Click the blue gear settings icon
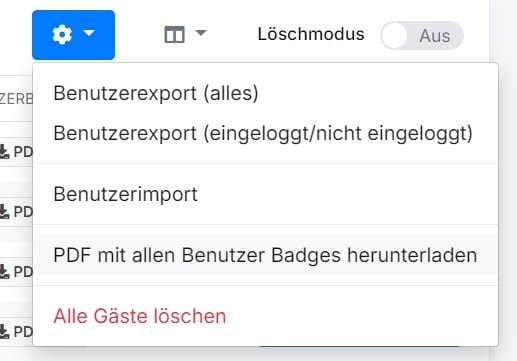 point(62,35)
